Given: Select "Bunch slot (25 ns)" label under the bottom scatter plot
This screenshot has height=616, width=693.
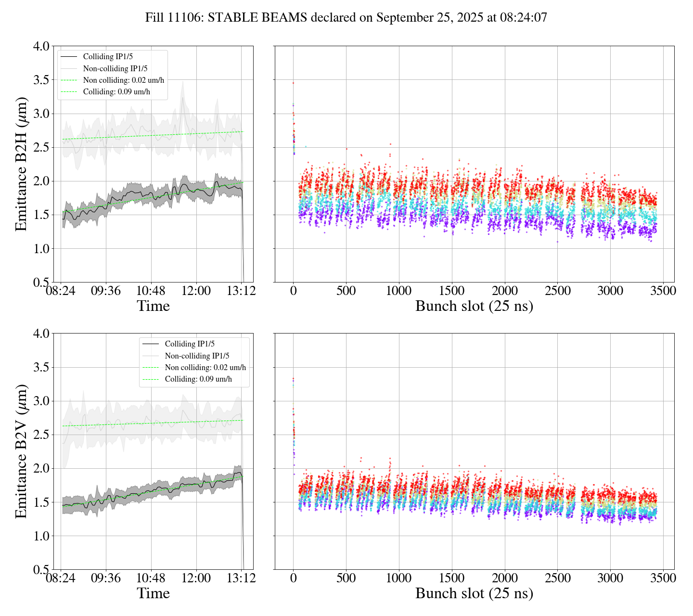Looking at the screenshot, I should pos(474,593).
